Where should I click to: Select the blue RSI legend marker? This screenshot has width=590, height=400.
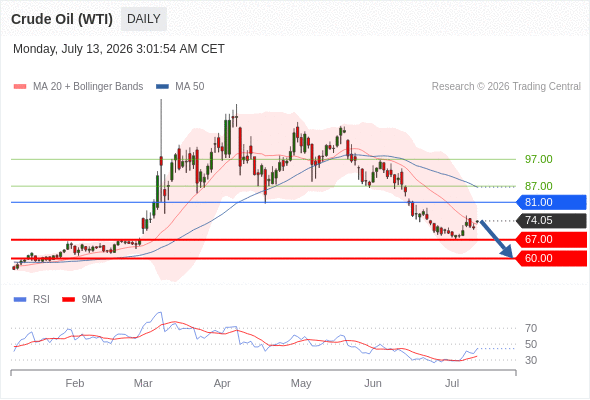[x=20, y=300]
